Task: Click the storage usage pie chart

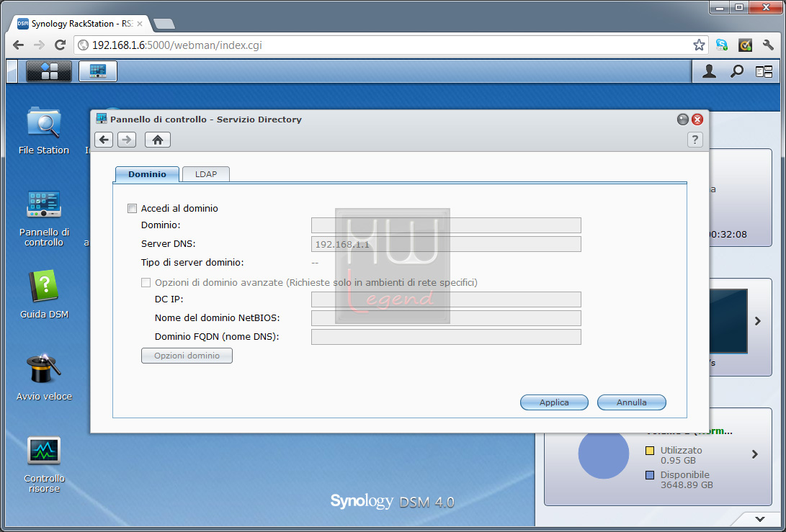Action: click(x=604, y=455)
